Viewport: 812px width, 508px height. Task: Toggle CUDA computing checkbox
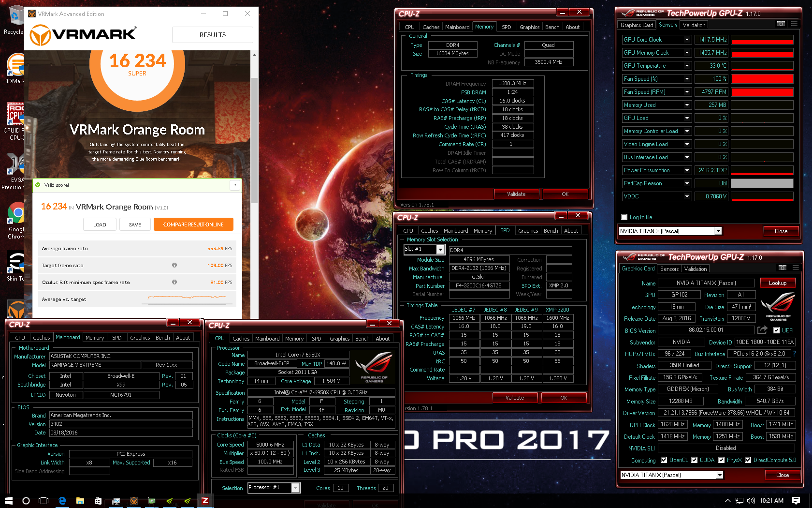[695, 460]
